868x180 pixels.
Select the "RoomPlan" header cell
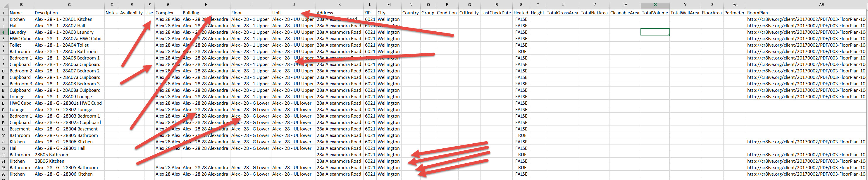pyautogui.click(x=757, y=13)
